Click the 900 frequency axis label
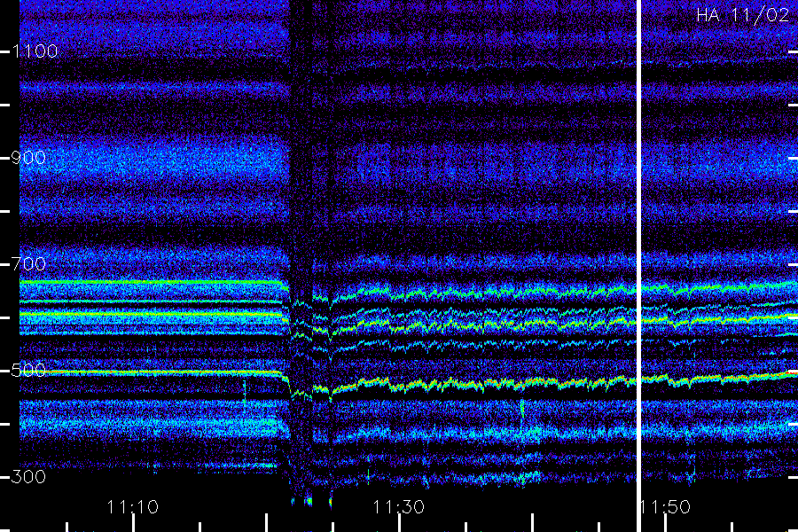The image size is (798, 532). (x=28, y=158)
